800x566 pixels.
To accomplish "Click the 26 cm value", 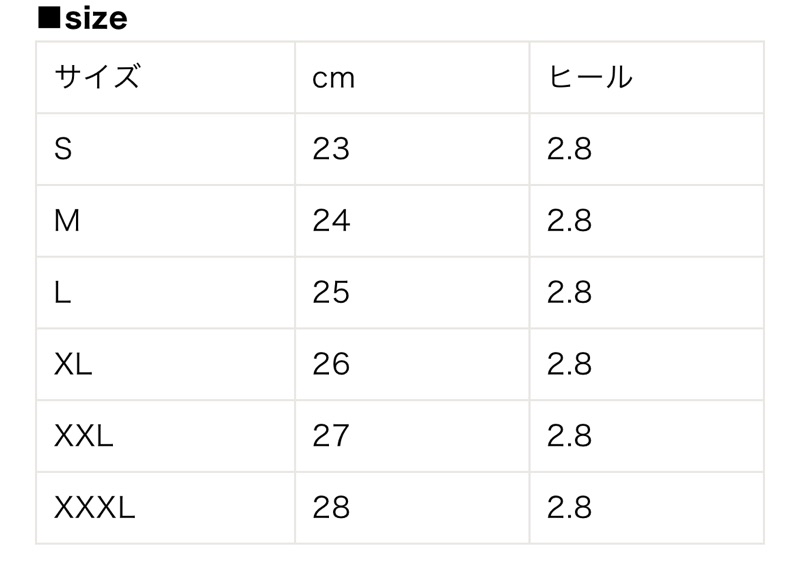I will 331,364.
